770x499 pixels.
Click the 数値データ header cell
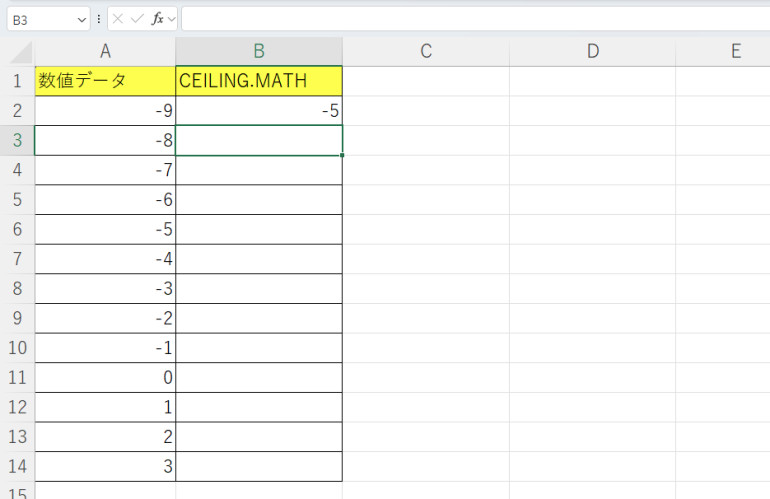coord(105,81)
